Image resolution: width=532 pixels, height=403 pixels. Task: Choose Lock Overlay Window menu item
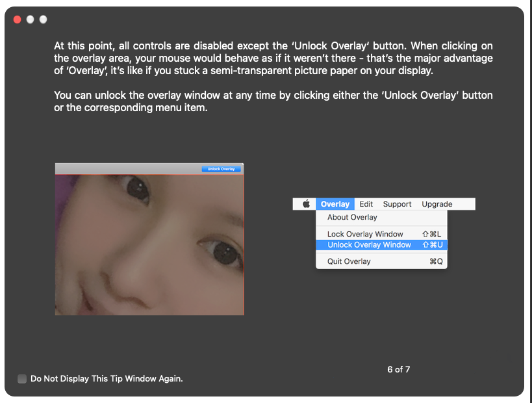[x=365, y=234]
